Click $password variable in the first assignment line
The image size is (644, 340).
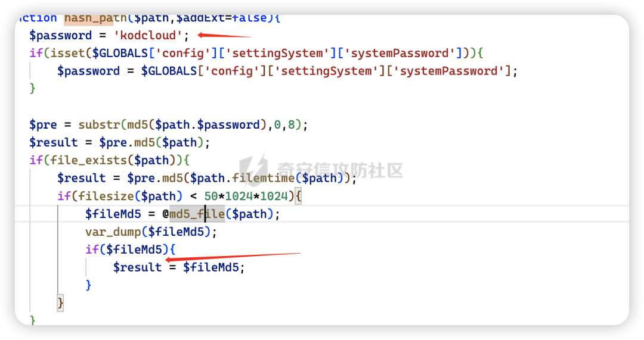(x=60, y=36)
